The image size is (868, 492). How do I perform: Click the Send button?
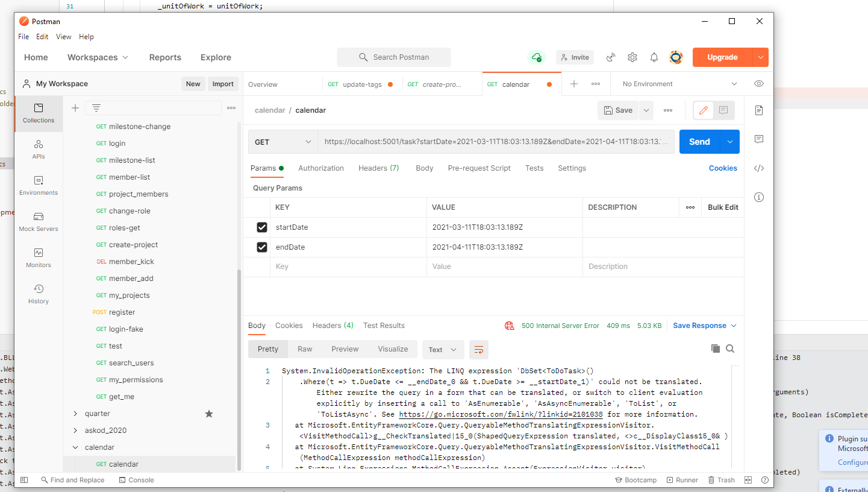click(699, 142)
